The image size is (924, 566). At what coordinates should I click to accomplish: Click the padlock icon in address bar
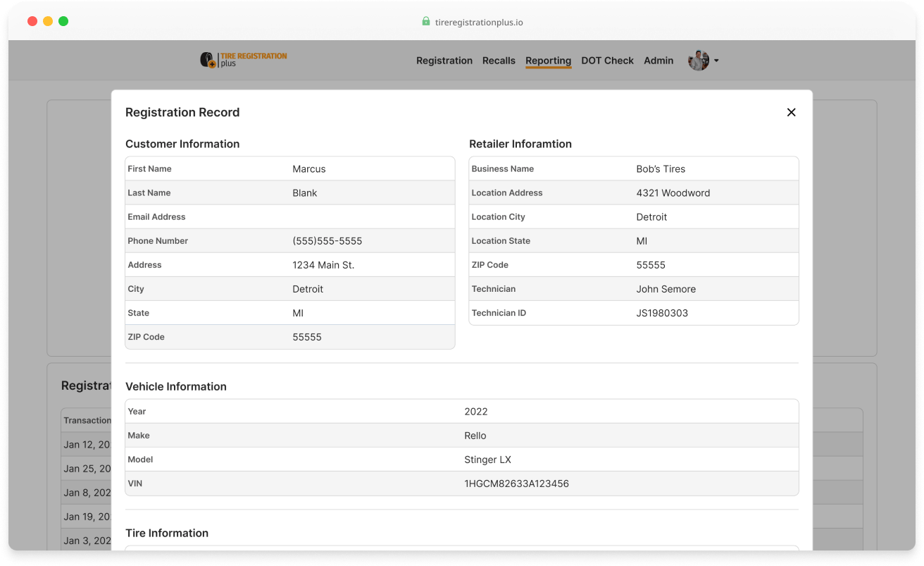[425, 21]
